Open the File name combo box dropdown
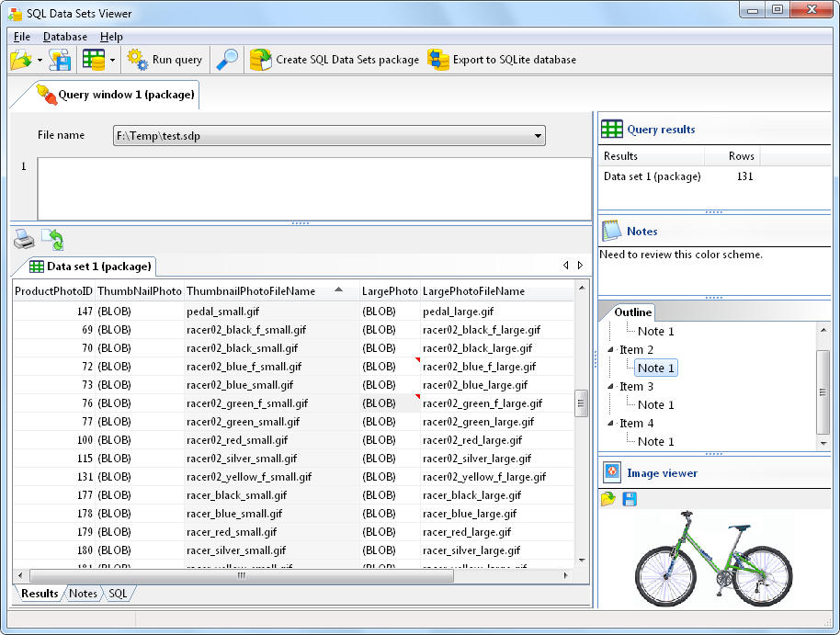The width and height of the screenshot is (840, 635). pyautogui.click(x=538, y=135)
